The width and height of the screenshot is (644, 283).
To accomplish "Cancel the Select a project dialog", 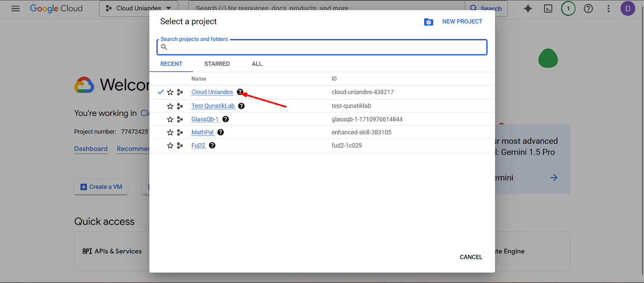I will click(x=471, y=257).
